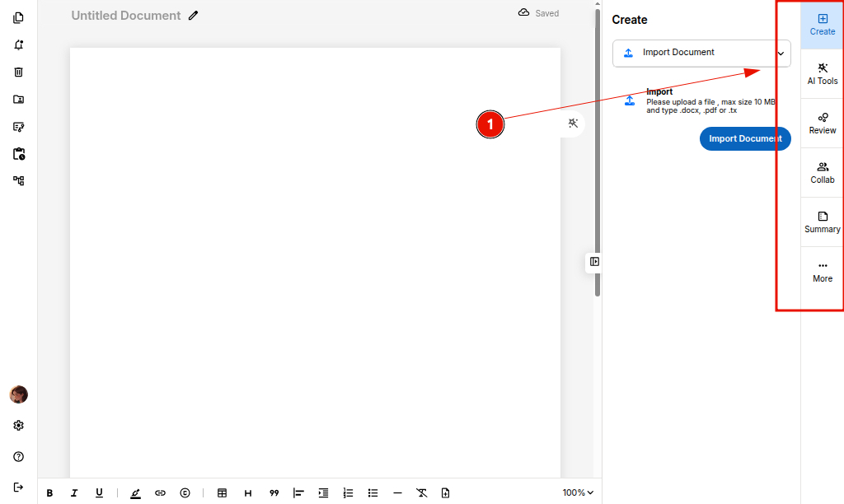The image size is (844, 504).
Task: Insert a hyperlink using the link icon
Action: [160, 492]
